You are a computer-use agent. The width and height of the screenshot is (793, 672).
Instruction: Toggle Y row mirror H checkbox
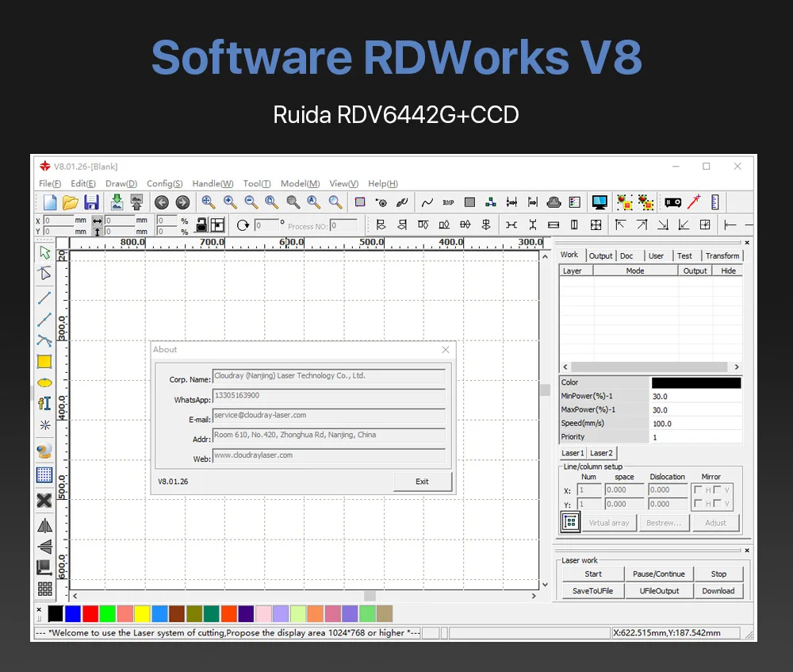[698, 503]
